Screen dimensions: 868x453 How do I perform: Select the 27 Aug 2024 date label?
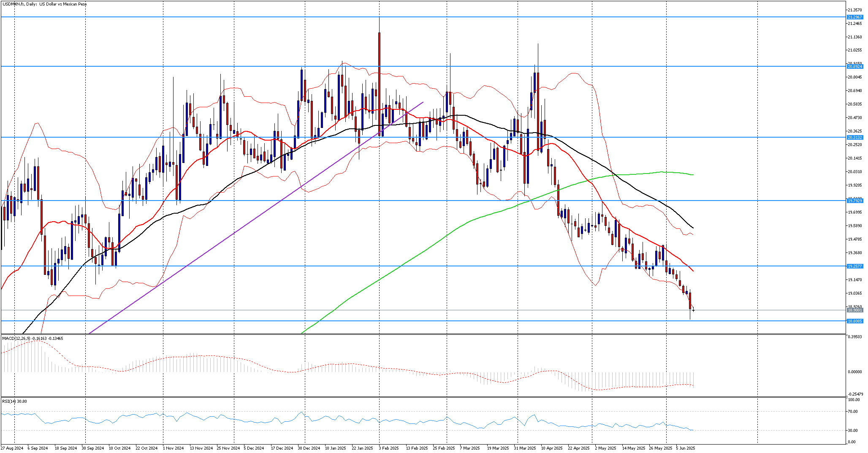point(12,448)
